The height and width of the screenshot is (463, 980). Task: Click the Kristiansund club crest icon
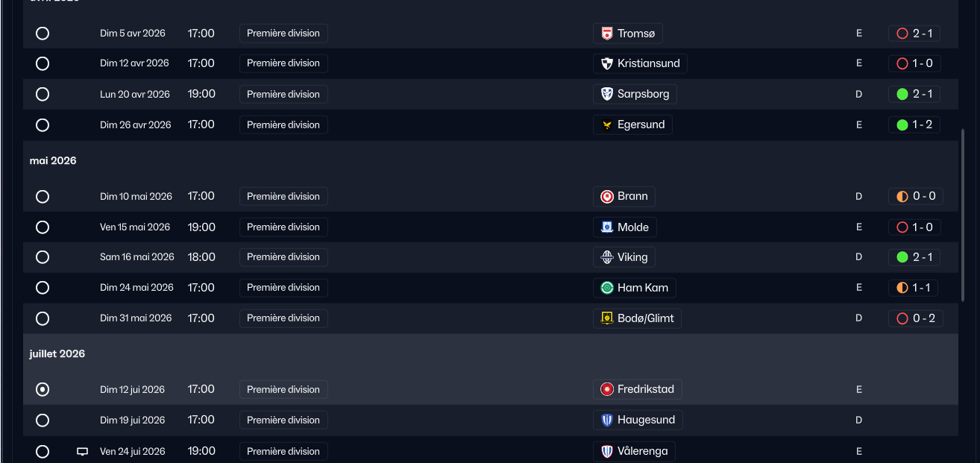click(607, 63)
